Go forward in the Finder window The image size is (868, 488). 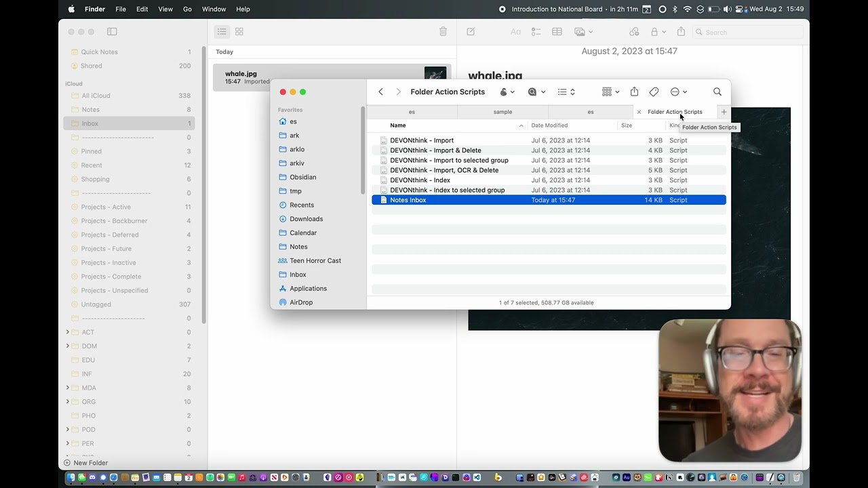pyautogui.click(x=398, y=92)
